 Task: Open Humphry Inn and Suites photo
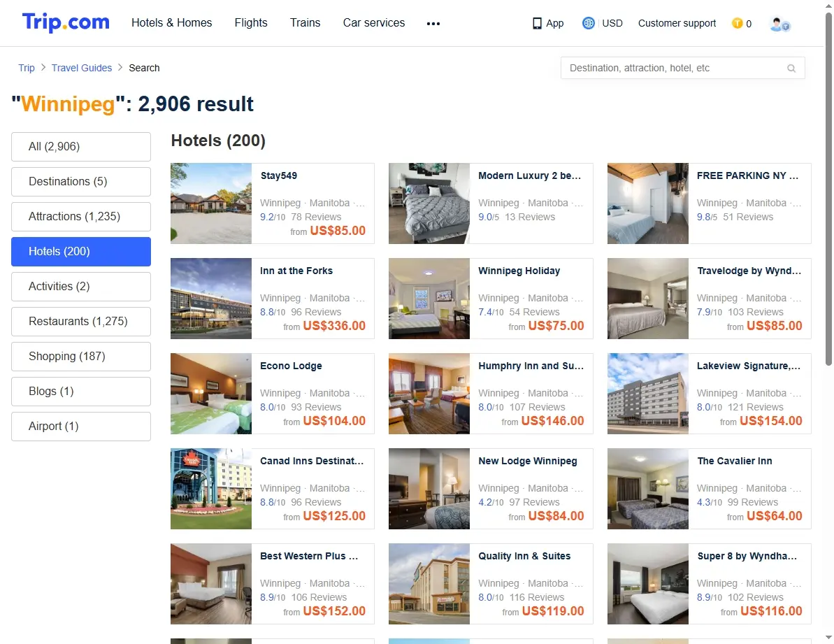[429, 394]
